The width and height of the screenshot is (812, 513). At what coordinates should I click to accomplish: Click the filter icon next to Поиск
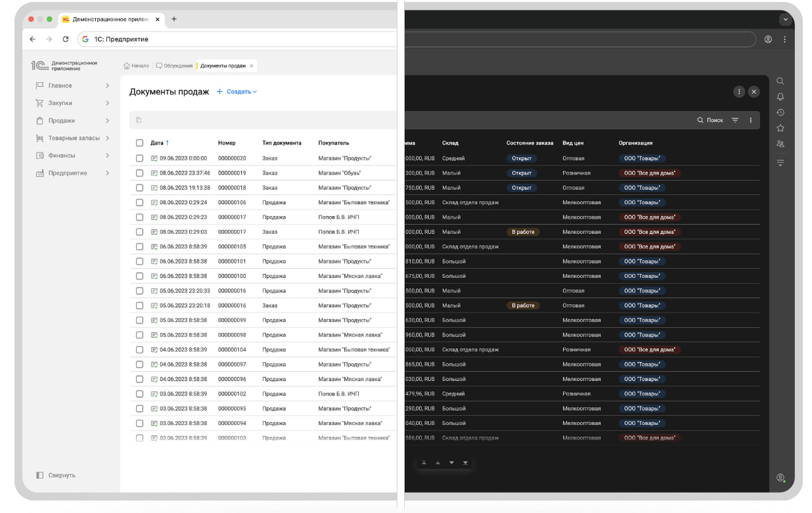point(735,120)
